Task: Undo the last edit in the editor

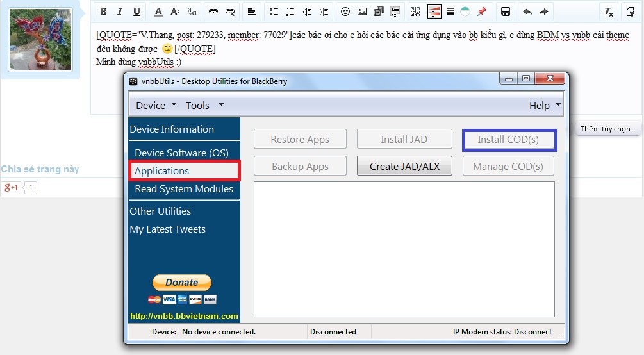Action: click(x=527, y=12)
